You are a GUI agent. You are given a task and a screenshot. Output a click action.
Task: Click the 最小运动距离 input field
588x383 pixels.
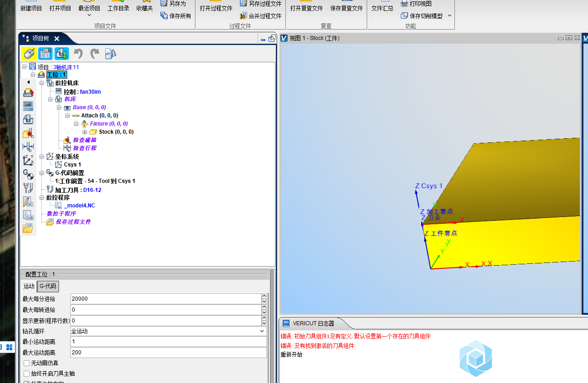tap(168, 342)
